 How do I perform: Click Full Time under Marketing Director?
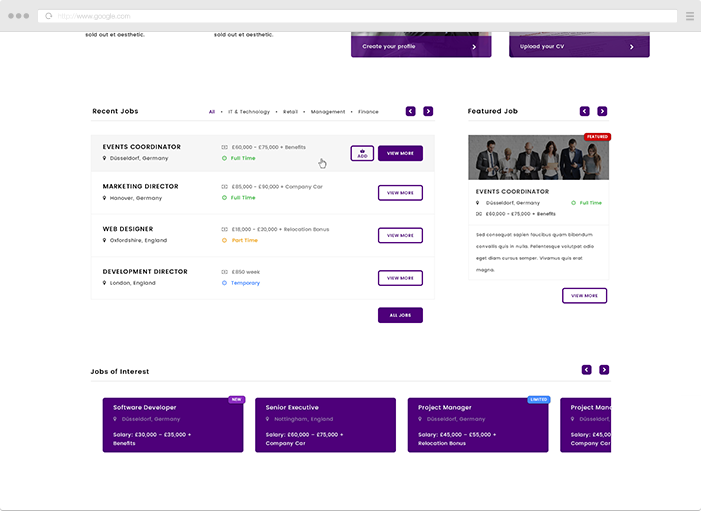tap(243, 198)
